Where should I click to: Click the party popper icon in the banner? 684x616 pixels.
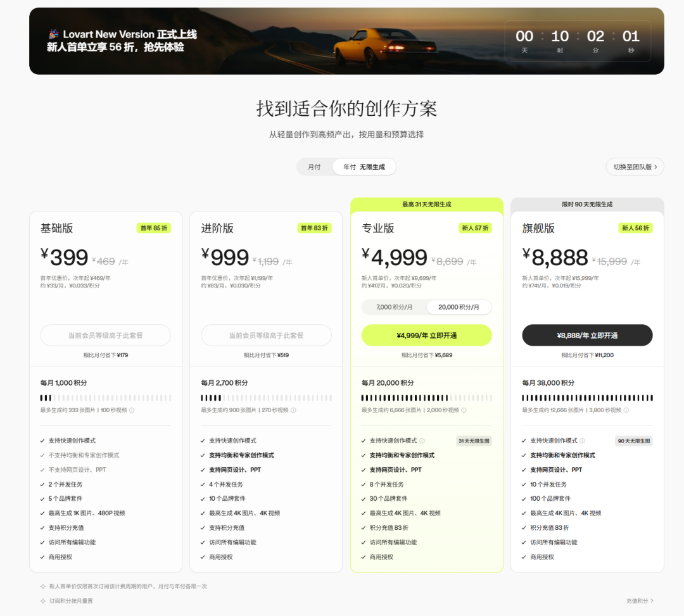pos(54,34)
